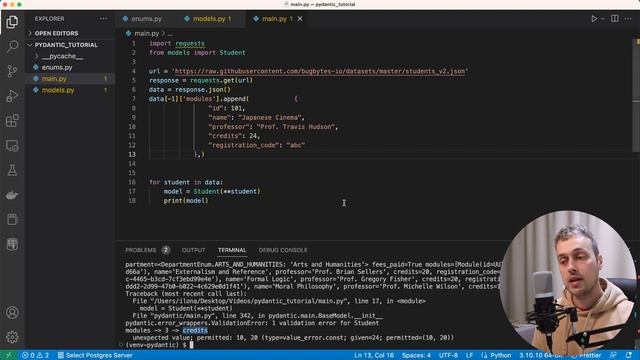
Task: Open the run options dropdown arrow
Action: pos(602,19)
